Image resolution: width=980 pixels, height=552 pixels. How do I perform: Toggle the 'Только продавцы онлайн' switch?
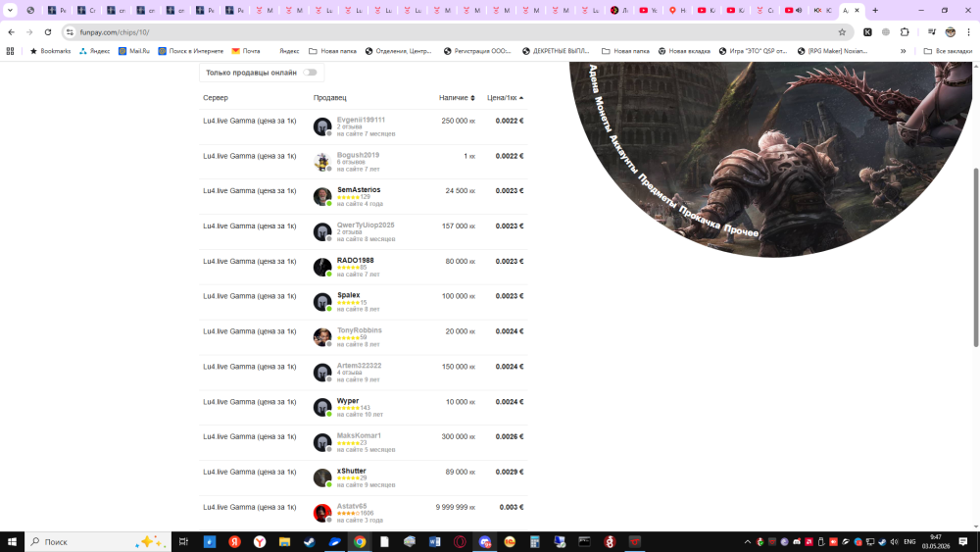pyautogui.click(x=310, y=73)
